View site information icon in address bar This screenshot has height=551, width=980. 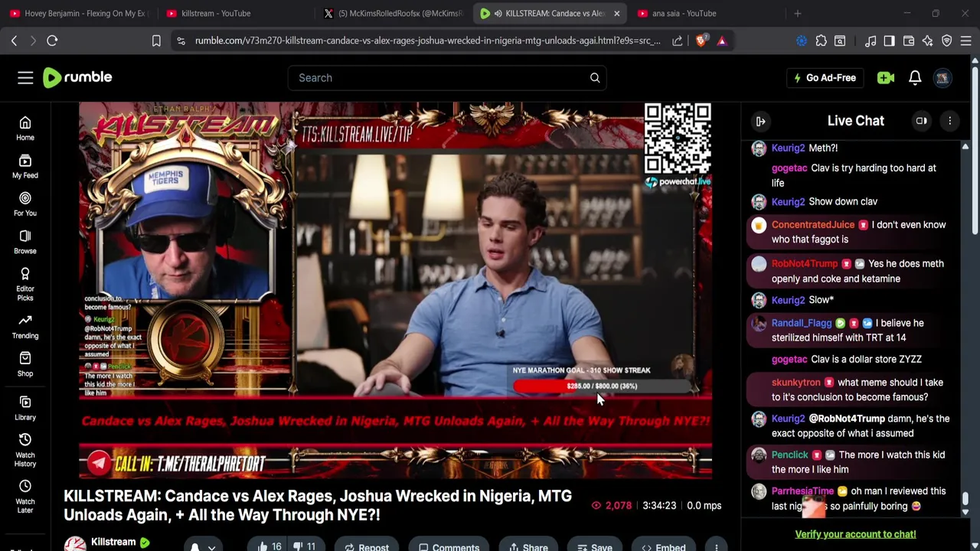[181, 41]
